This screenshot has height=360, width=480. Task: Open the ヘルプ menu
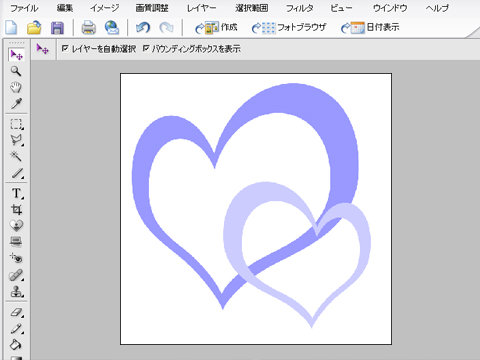coord(437,8)
